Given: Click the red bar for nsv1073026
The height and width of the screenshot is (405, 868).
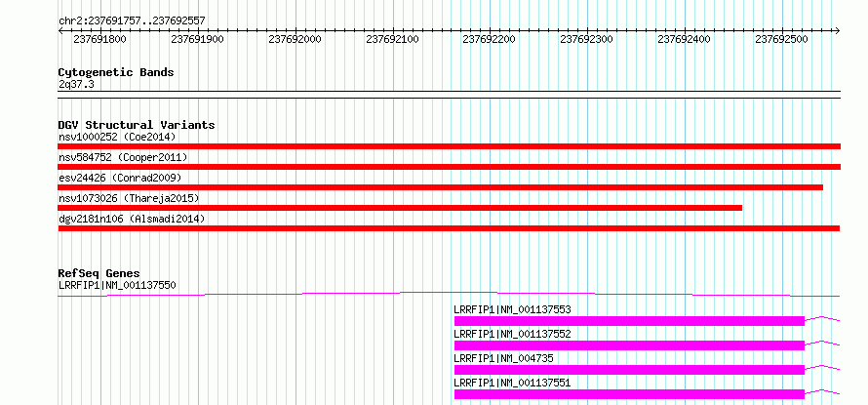Looking at the screenshot, I should pyautogui.click(x=400, y=208).
